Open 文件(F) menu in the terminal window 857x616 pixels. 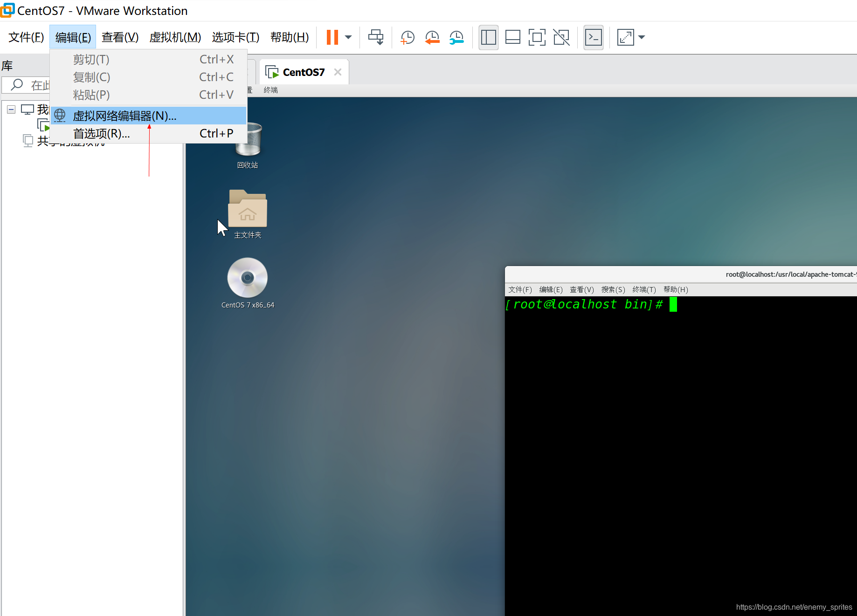click(520, 289)
